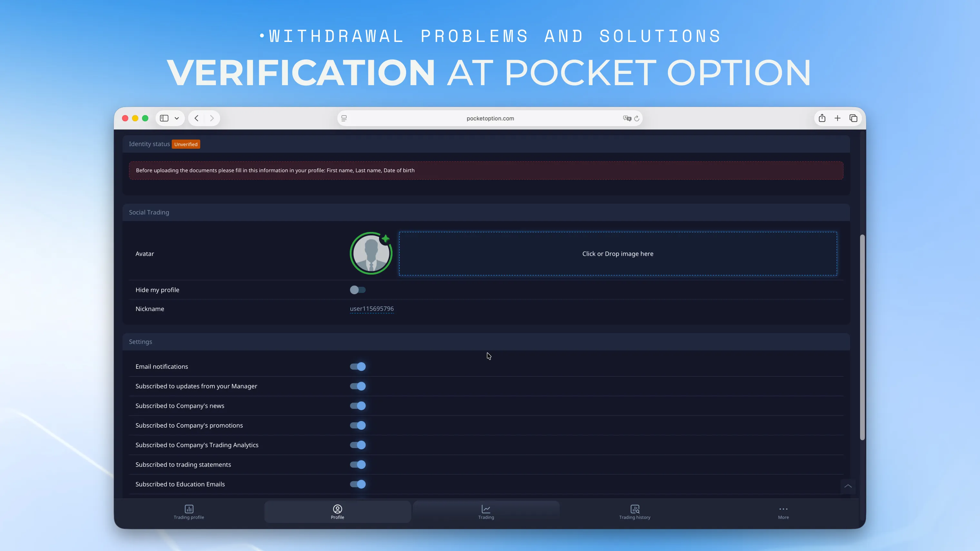Click the avatar profile picture
Image resolution: width=980 pixels, height=551 pixels.
coord(371,254)
